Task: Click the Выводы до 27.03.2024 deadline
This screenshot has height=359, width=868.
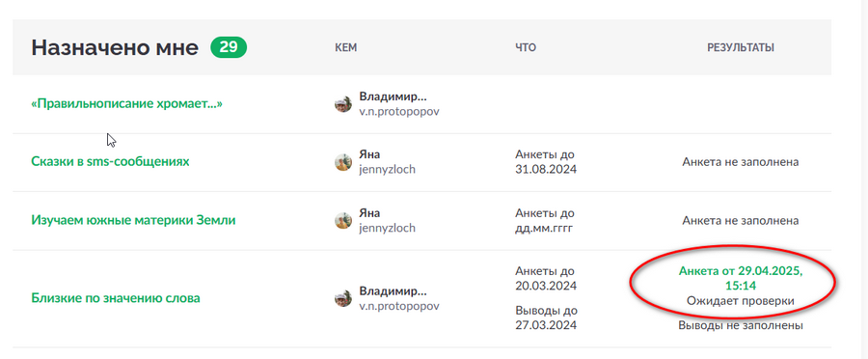Action: tap(546, 318)
